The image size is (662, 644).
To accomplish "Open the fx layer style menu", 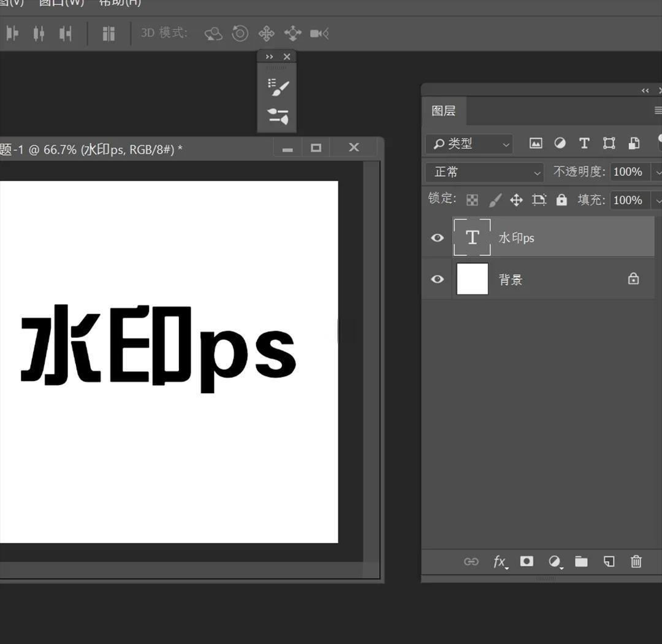I will [500, 561].
